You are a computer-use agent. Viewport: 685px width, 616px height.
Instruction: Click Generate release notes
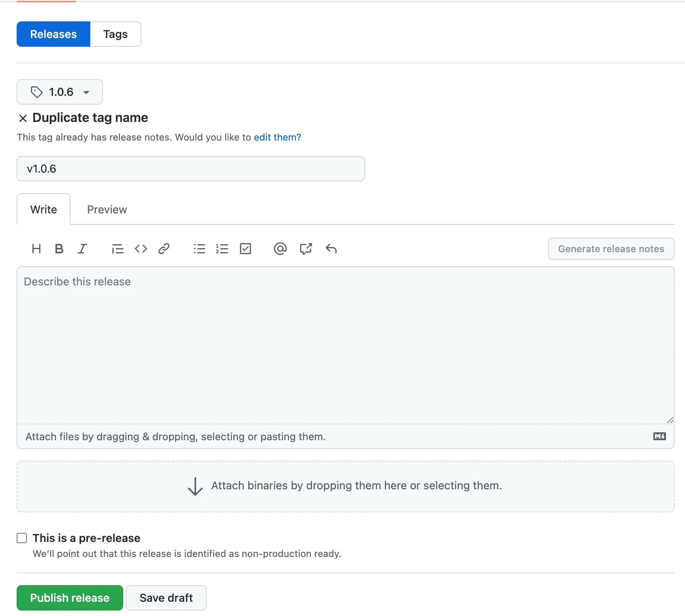pyautogui.click(x=611, y=249)
